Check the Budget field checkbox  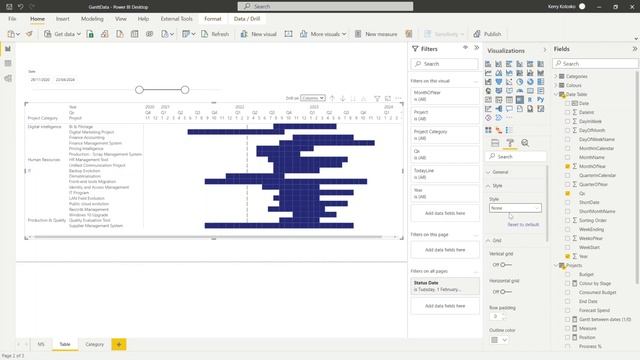567,274
